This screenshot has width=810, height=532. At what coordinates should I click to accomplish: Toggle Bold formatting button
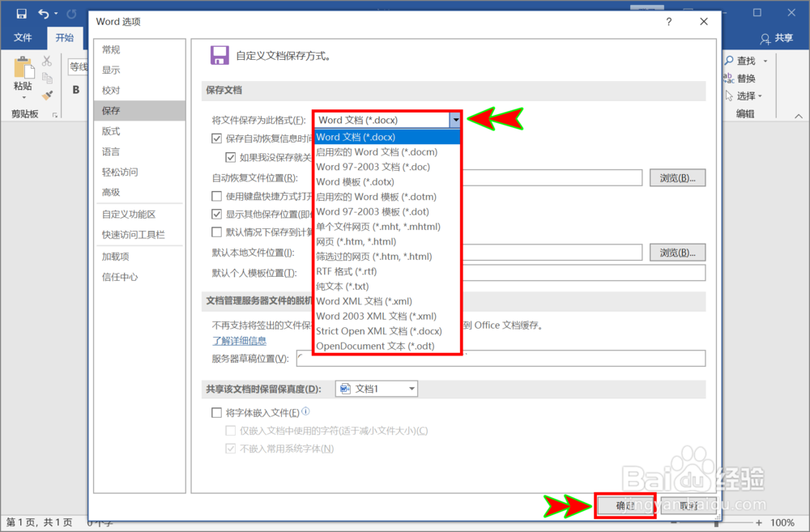(76, 89)
